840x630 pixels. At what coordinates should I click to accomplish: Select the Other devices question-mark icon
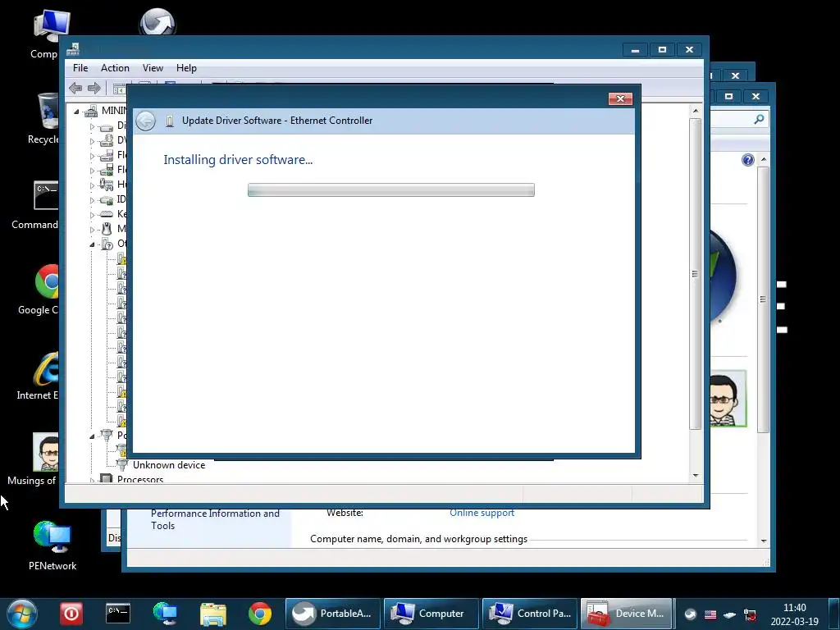[x=107, y=244]
